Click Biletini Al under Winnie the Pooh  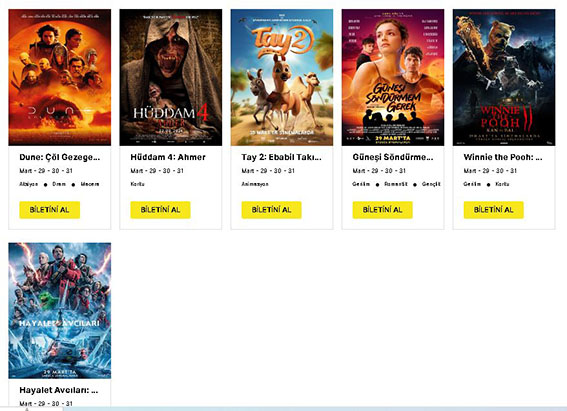(x=494, y=210)
